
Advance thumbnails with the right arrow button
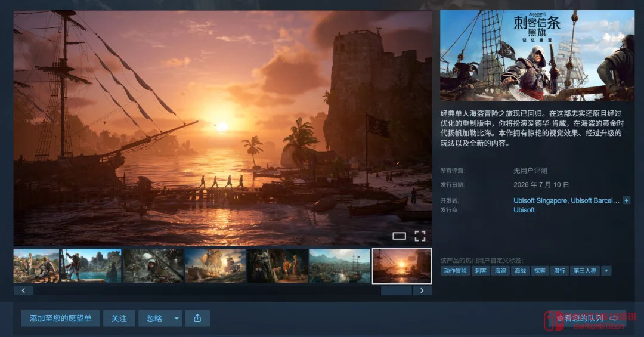coord(422,290)
